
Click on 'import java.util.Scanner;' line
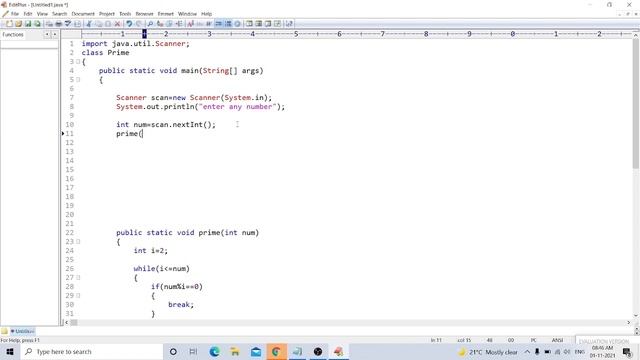coord(136,44)
